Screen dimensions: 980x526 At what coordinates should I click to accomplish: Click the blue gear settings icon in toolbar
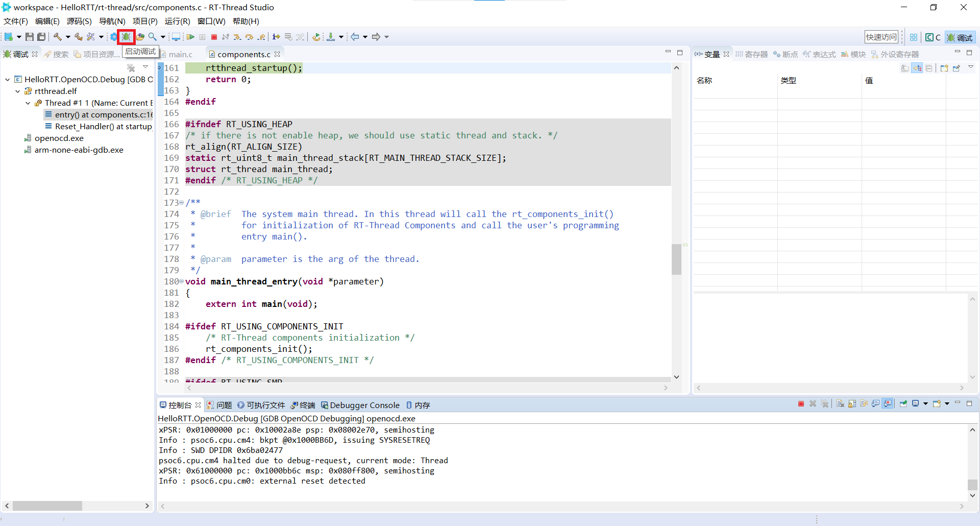point(114,37)
